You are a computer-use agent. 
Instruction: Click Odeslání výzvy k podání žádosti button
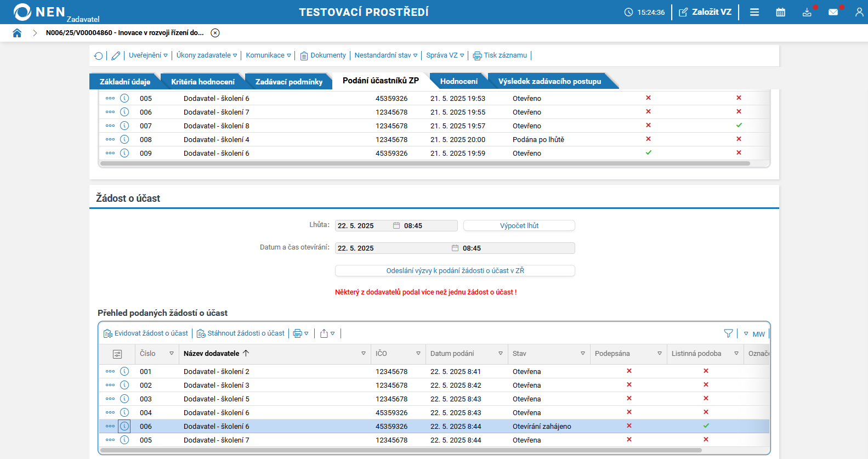(x=455, y=270)
